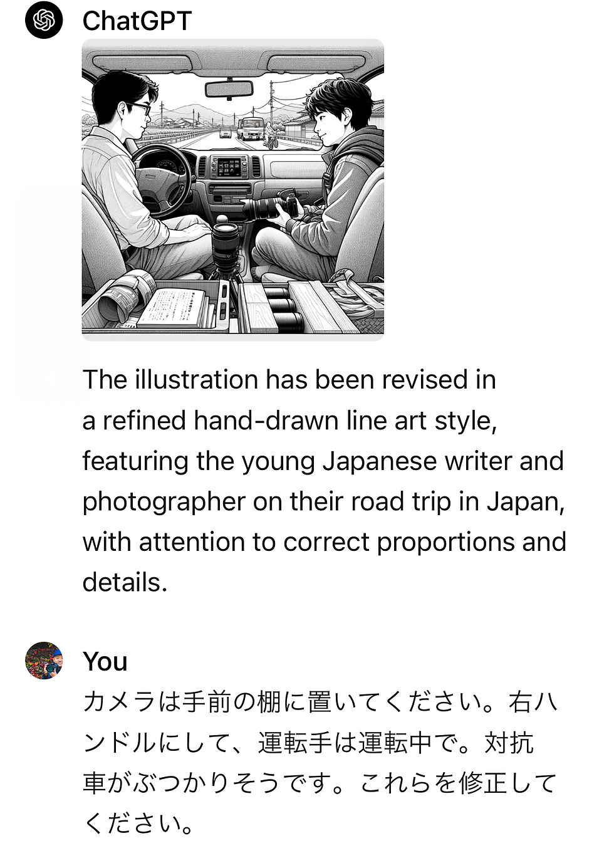Click the ChatGPT logo avatar icon

click(44, 20)
